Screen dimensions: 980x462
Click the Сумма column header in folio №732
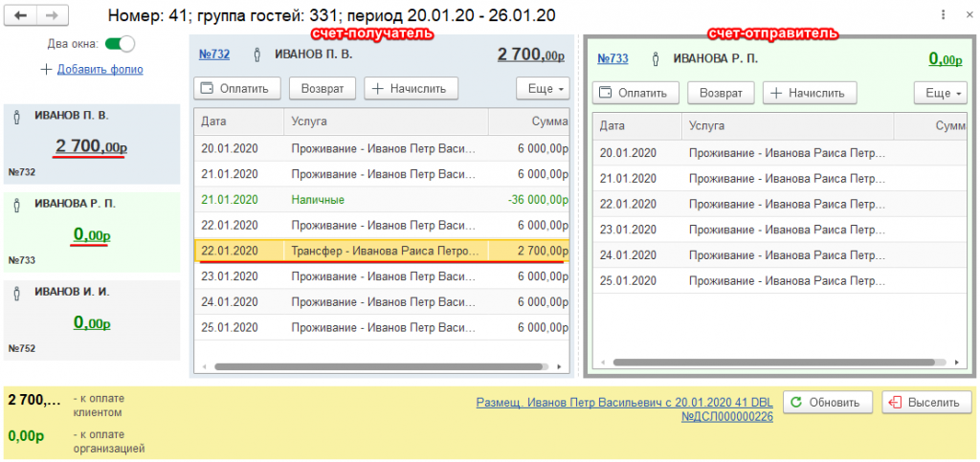(x=528, y=121)
